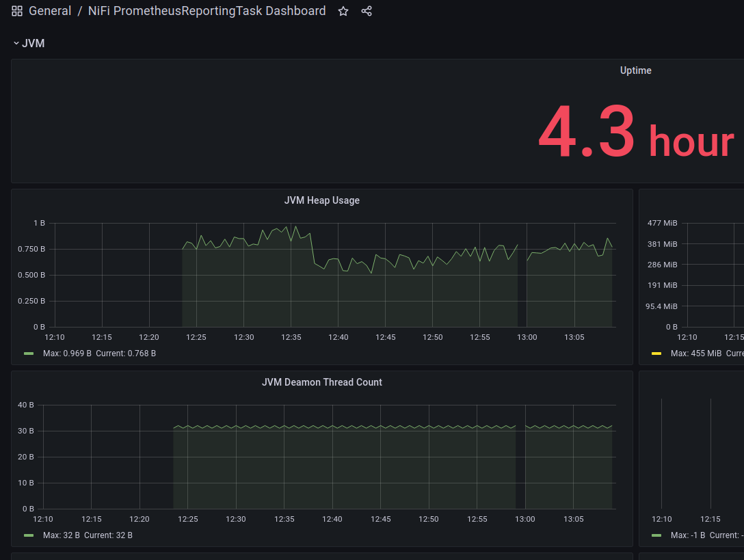Toggle the green Thread Count legend series

coord(29,535)
